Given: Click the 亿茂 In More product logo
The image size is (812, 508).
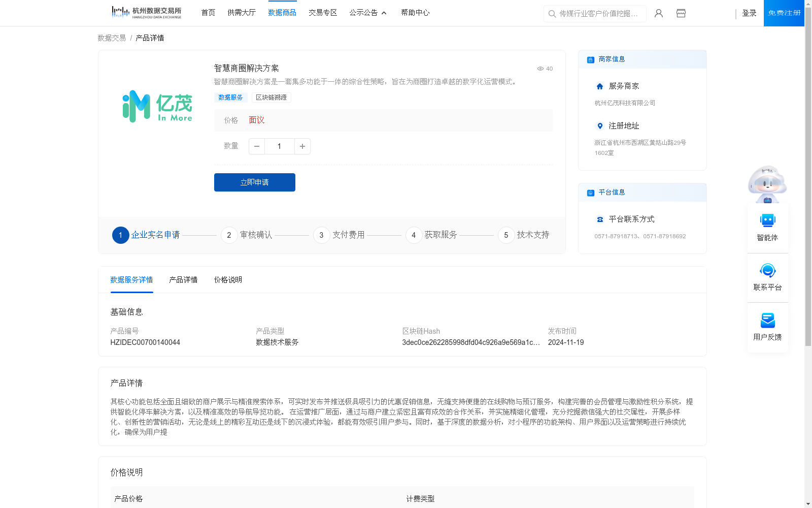Looking at the screenshot, I should (x=157, y=106).
